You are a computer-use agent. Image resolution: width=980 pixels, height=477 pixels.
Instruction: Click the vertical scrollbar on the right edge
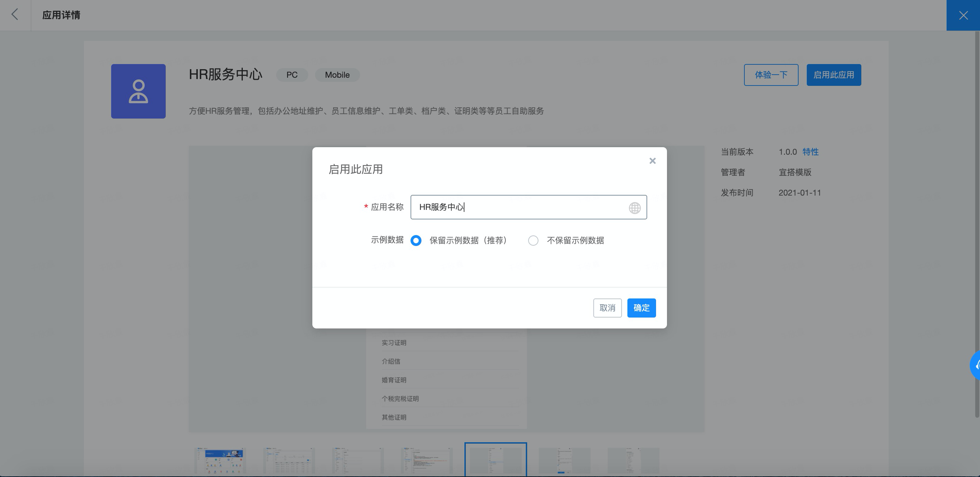pos(977,224)
